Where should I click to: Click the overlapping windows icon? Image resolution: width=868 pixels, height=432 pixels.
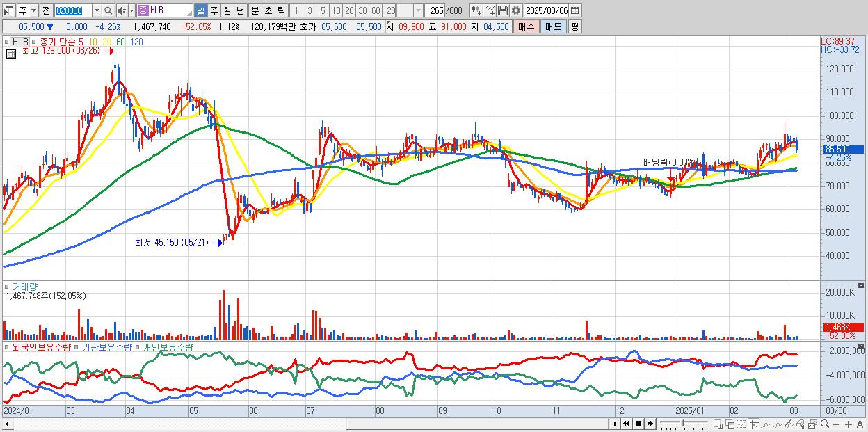click(730, 424)
